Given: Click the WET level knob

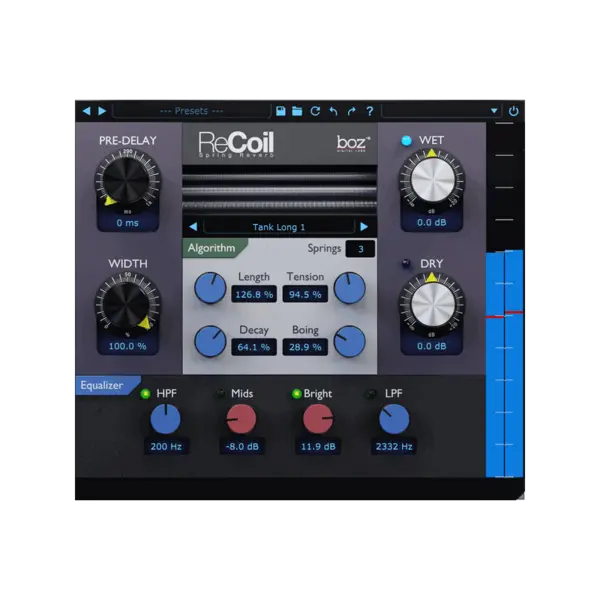Looking at the screenshot, I should 432,179.
